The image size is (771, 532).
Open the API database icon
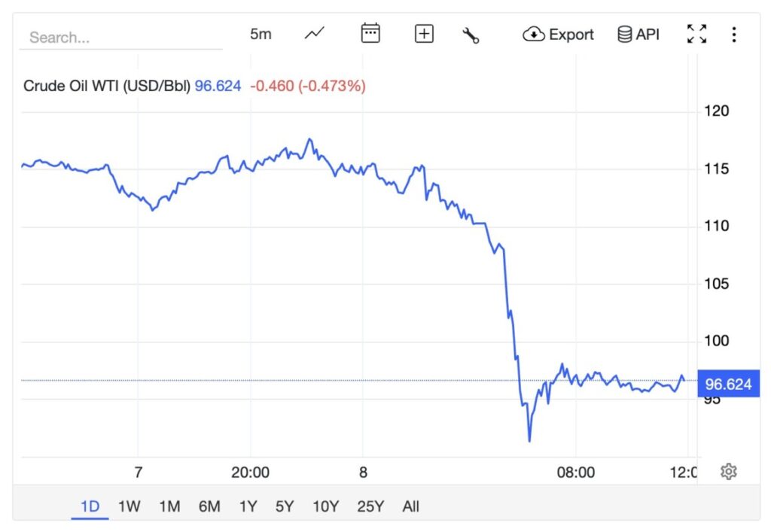click(x=623, y=34)
